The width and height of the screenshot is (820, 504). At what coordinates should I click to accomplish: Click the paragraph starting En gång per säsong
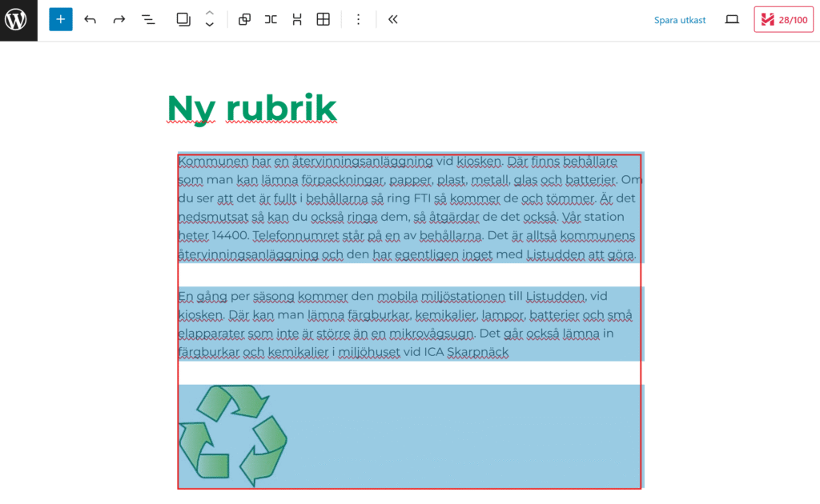(411, 324)
